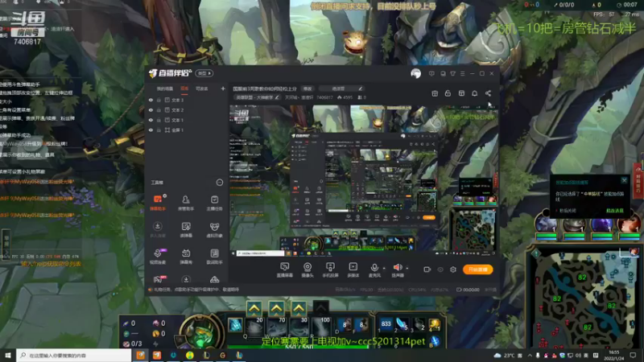Click the first orange taskbar app icon
Viewport: 644px width, 362px height.
click(140, 356)
